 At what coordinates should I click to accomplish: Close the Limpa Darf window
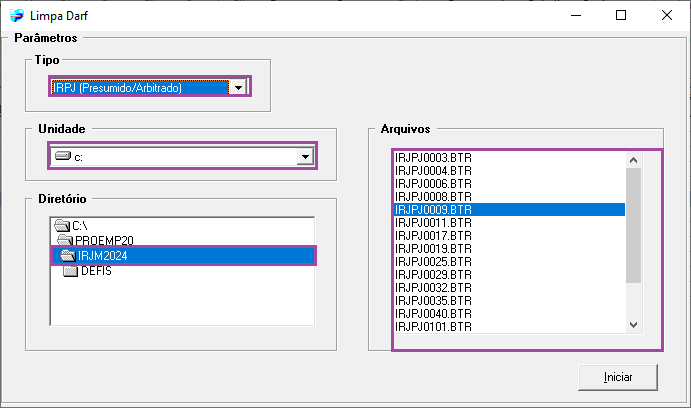click(x=667, y=15)
